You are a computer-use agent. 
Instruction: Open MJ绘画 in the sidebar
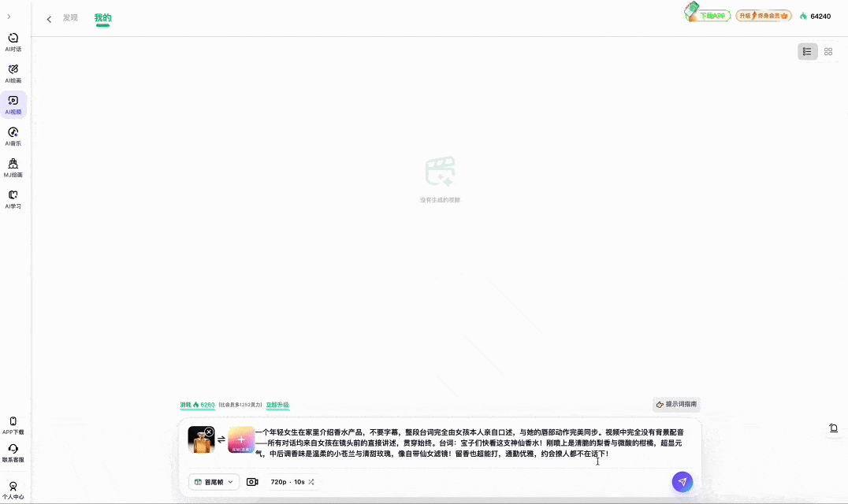point(13,168)
